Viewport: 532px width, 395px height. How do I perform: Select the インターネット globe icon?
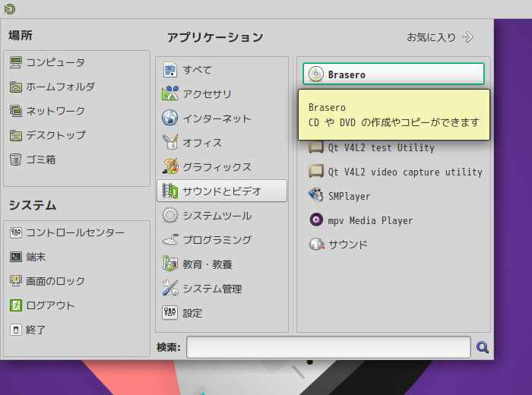170,118
